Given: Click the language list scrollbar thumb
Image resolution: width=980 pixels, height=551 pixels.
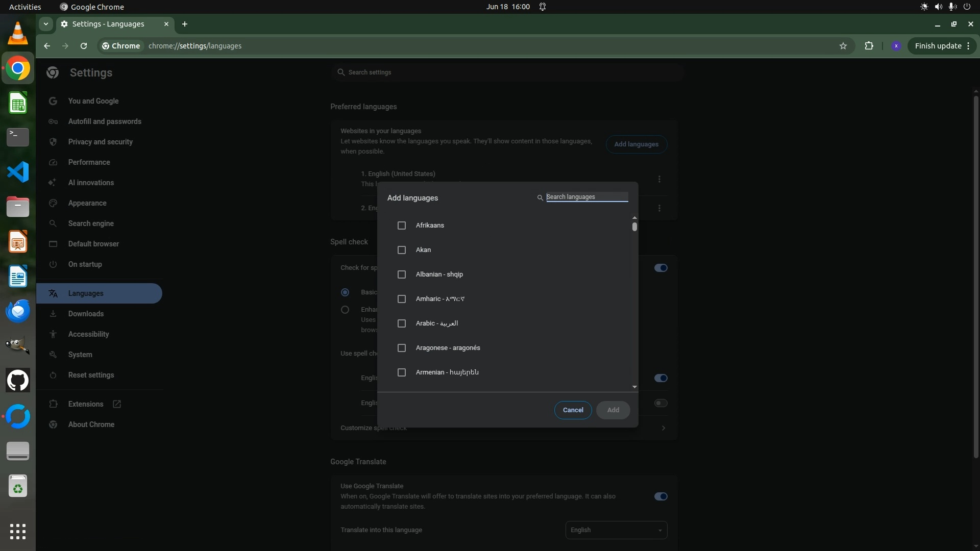Looking at the screenshot, I should [x=634, y=227].
